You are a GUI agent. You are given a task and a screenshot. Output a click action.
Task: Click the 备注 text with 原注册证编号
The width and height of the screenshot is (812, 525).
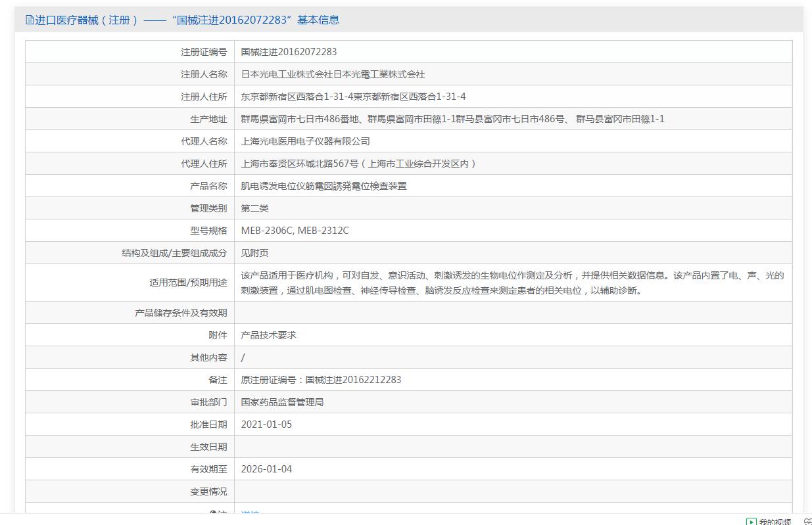click(x=321, y=380)
